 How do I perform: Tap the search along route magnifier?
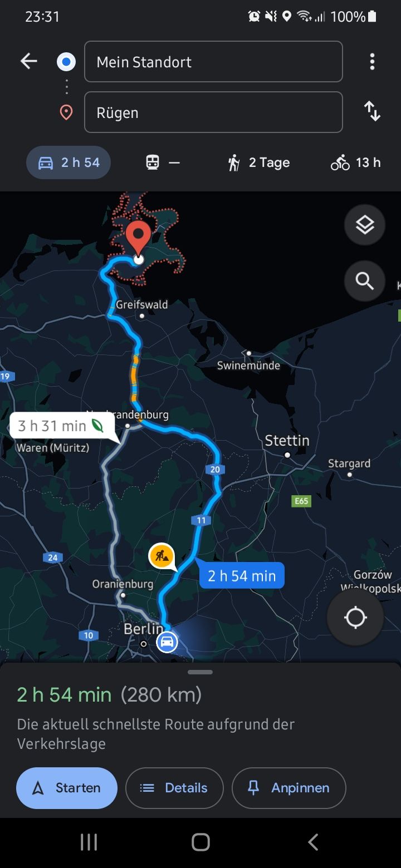pos(365,282)
